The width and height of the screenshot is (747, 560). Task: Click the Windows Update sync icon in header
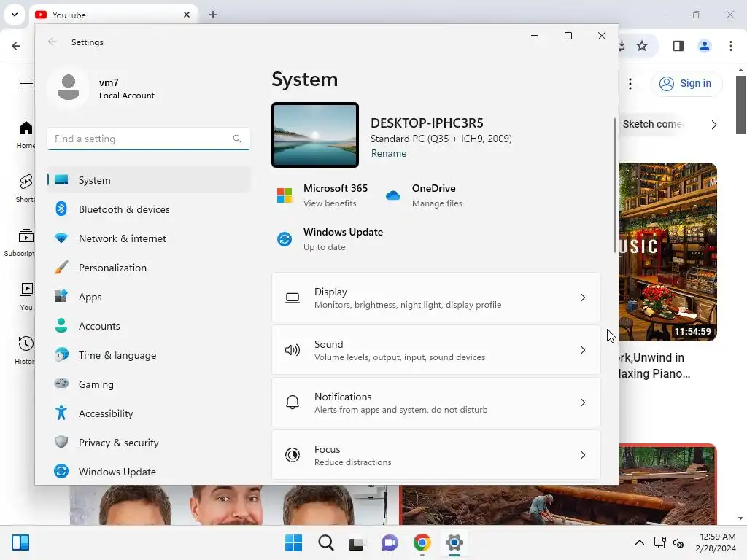pyautogui.click(x=285, y=239)
